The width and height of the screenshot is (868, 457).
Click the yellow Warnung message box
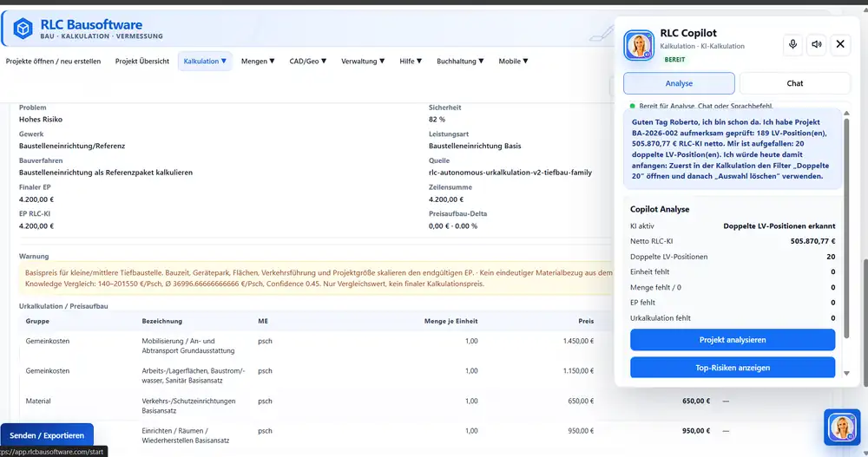point(317,278)
